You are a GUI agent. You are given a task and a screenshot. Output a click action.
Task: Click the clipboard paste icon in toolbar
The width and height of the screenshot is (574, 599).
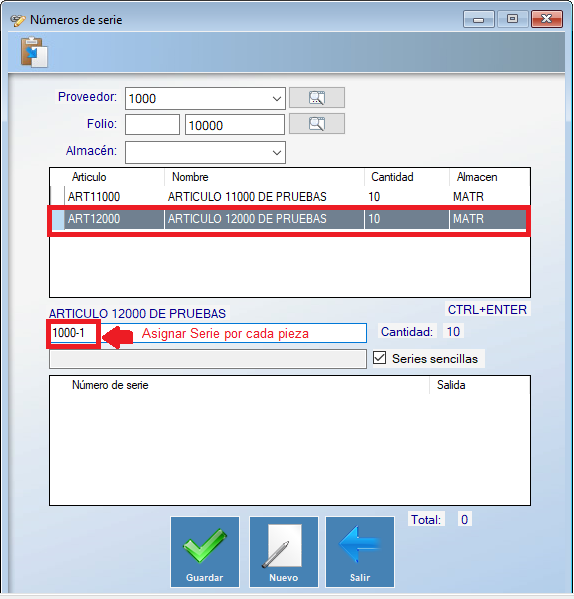34,52
